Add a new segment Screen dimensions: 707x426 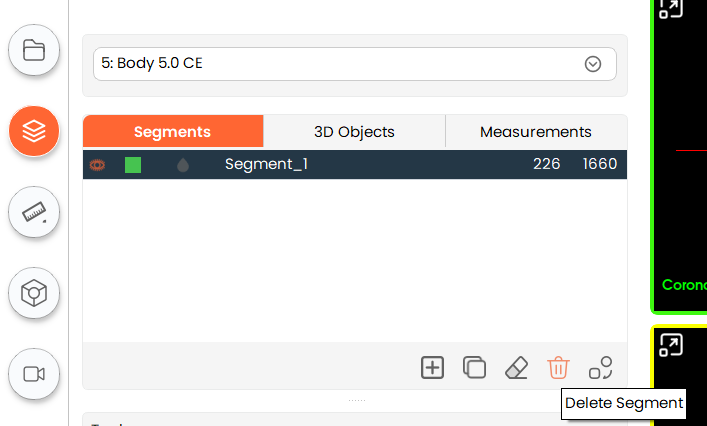432,368
